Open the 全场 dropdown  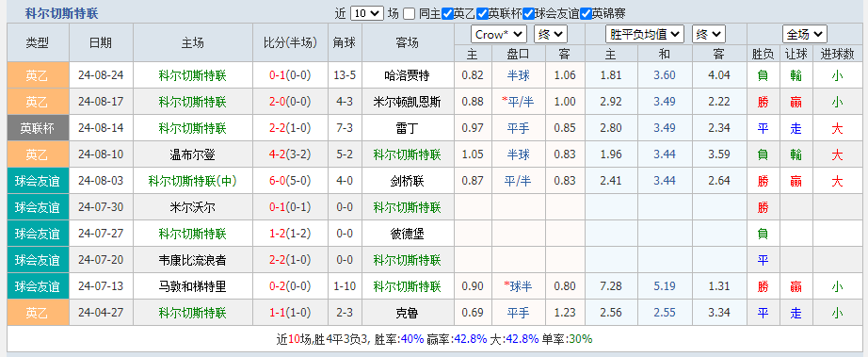point(804,35)
